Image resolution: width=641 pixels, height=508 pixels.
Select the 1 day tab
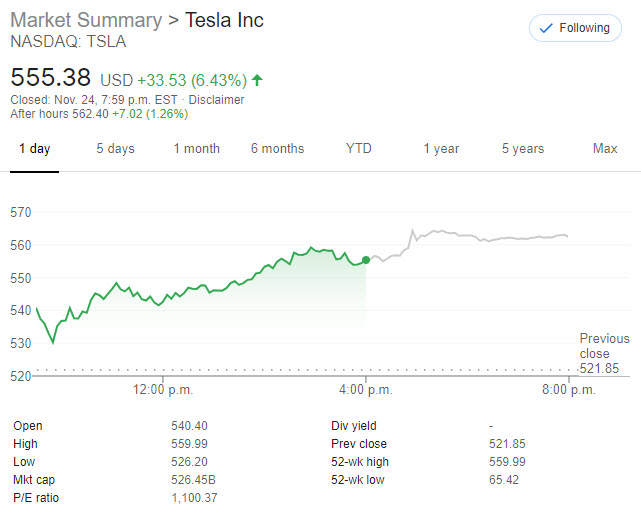[x=34, y=148]
